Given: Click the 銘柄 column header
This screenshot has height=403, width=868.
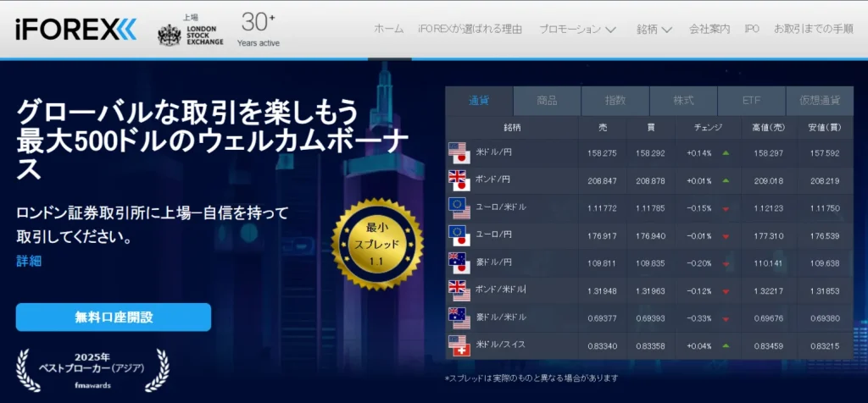Looking at the screenshot, I should [512, 128].
